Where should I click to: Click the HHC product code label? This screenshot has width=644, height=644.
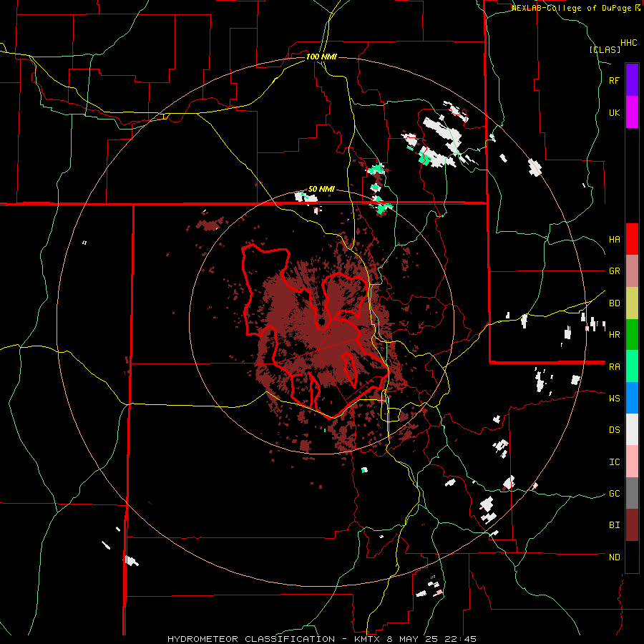pyautogui.click(x=628, y=43)
